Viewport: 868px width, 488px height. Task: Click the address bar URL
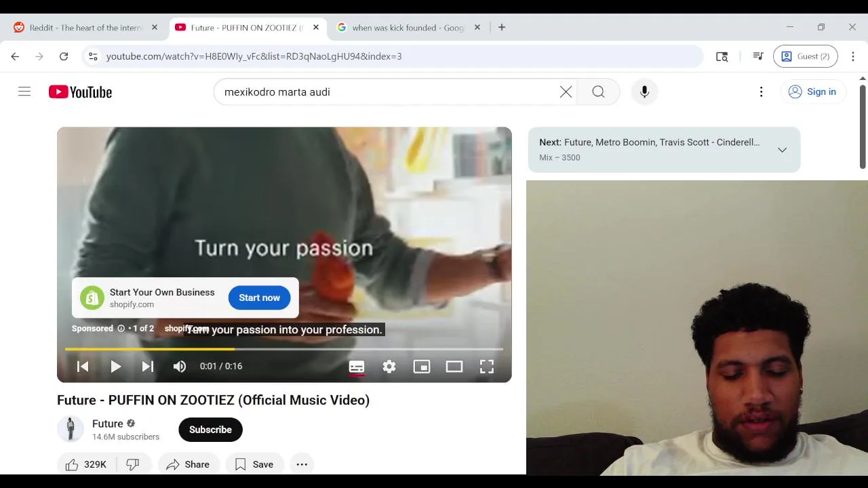(x=254, y=56)
